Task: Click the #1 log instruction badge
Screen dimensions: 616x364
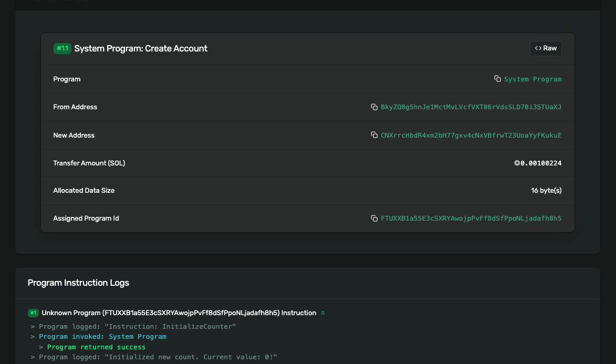Action: click(33, 313)
